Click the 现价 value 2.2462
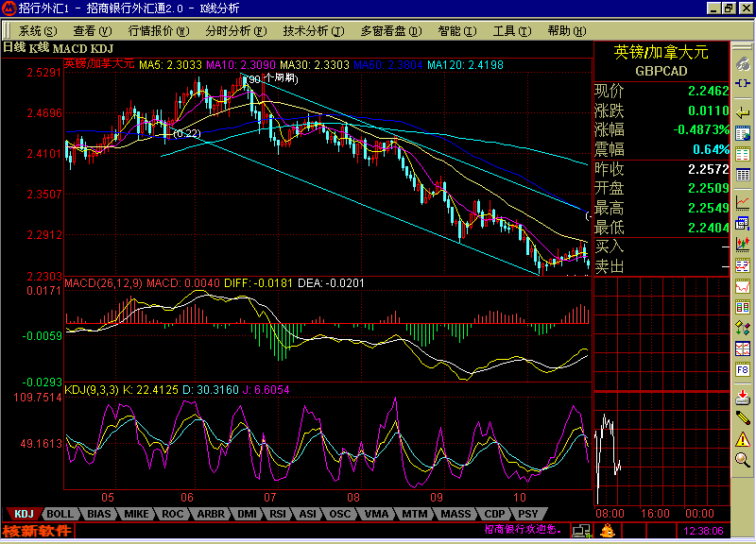Image resolution: width=756 pixels, height=544 pixels. point(708,91)
